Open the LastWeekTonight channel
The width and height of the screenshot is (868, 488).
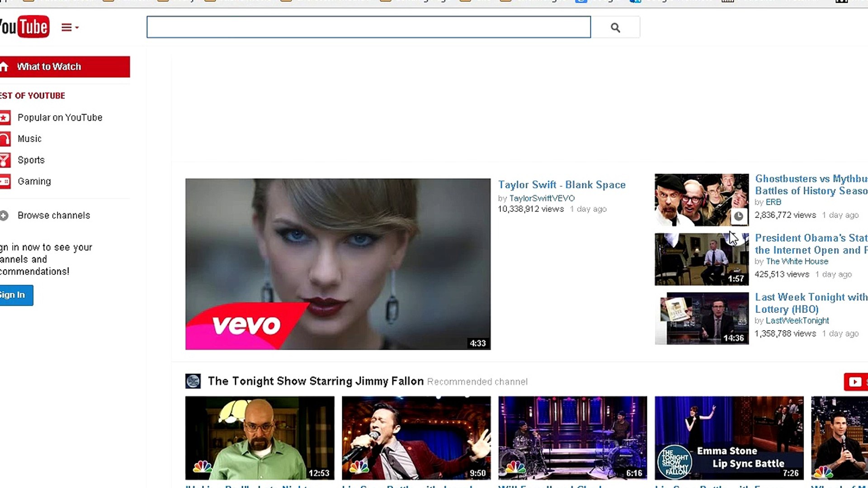[x=797, y=320]
